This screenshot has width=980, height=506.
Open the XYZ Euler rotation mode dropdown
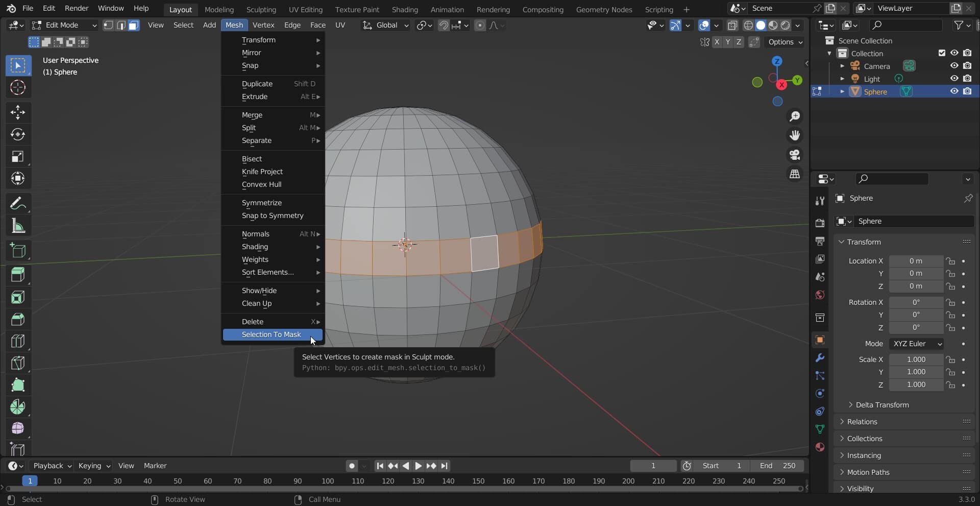click(916, 344)
